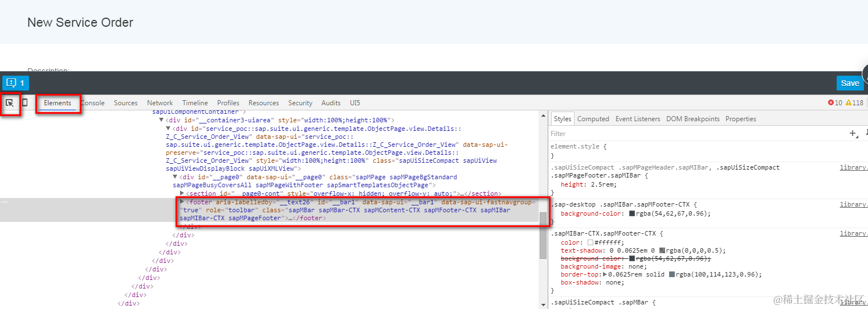The width and height of the screenshot is (868, 309).
Task: Click Save in the footer bar
Action: pos(850,83)
